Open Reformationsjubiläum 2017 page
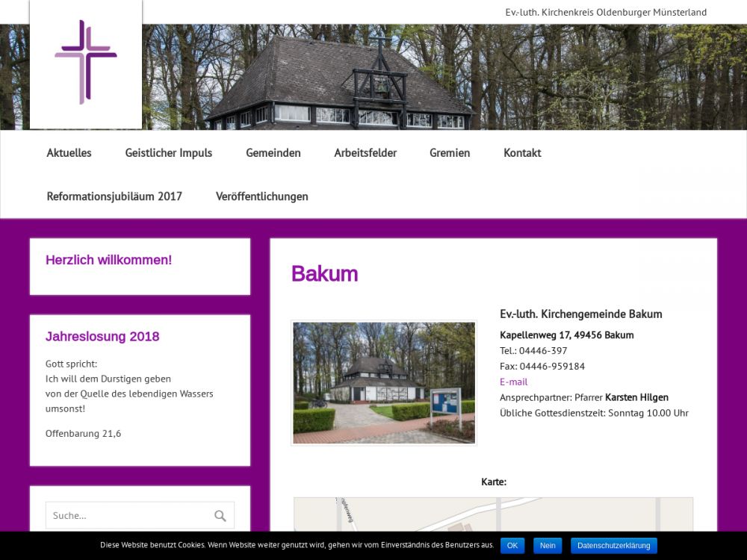 (x=114, y=196)
